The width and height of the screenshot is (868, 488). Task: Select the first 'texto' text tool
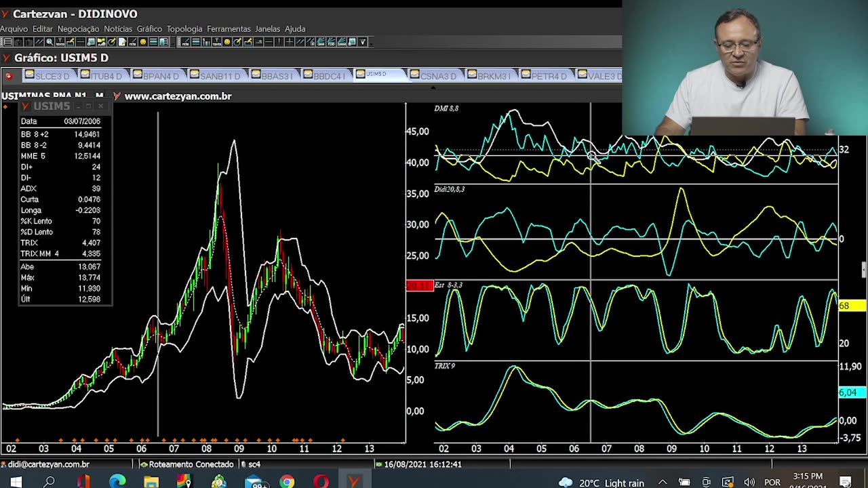[60, 42]
